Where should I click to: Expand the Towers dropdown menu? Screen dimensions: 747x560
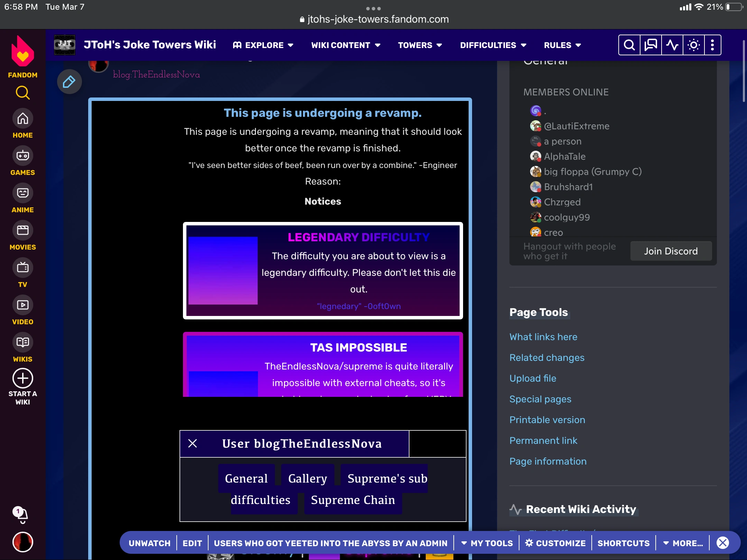(x=420, y=45)
